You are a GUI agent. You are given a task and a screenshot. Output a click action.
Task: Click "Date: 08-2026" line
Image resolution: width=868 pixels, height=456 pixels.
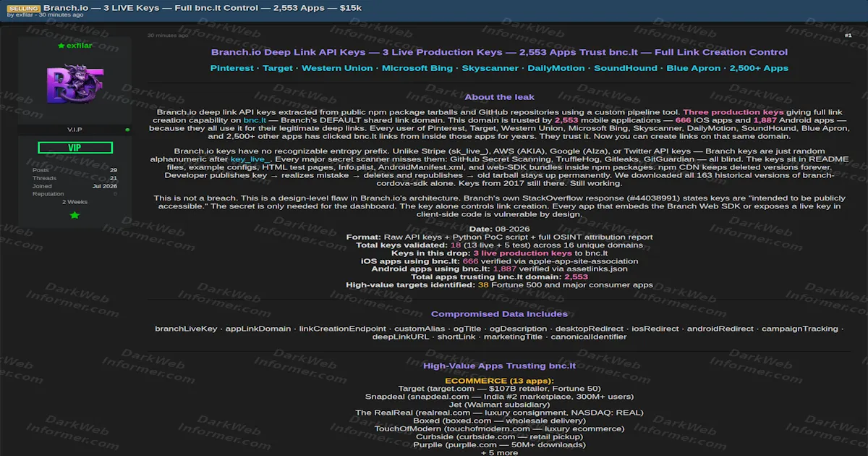499,229
